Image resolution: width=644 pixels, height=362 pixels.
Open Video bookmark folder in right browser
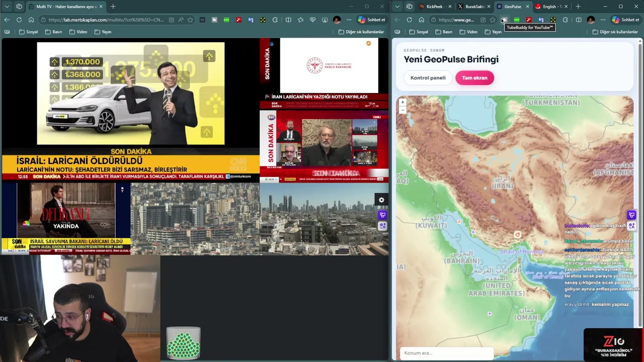[468, 32]
